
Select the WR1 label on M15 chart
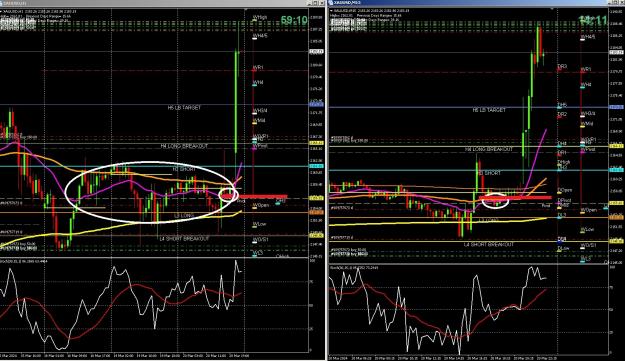[586, 69]
